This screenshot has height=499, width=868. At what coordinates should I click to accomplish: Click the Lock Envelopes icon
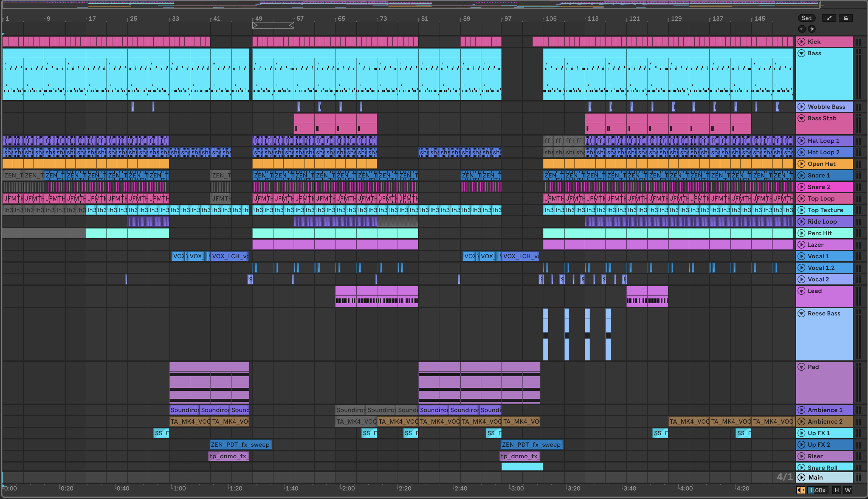[846, 18]
